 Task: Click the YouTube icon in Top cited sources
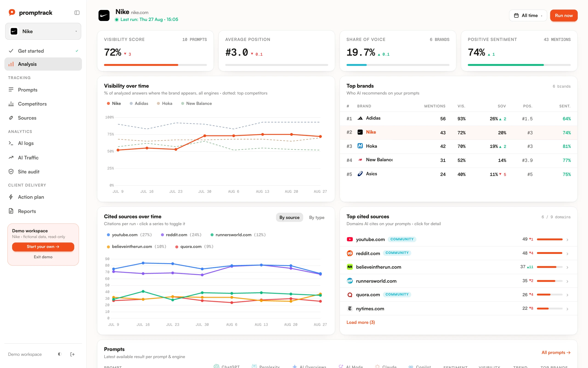point(350,239)
